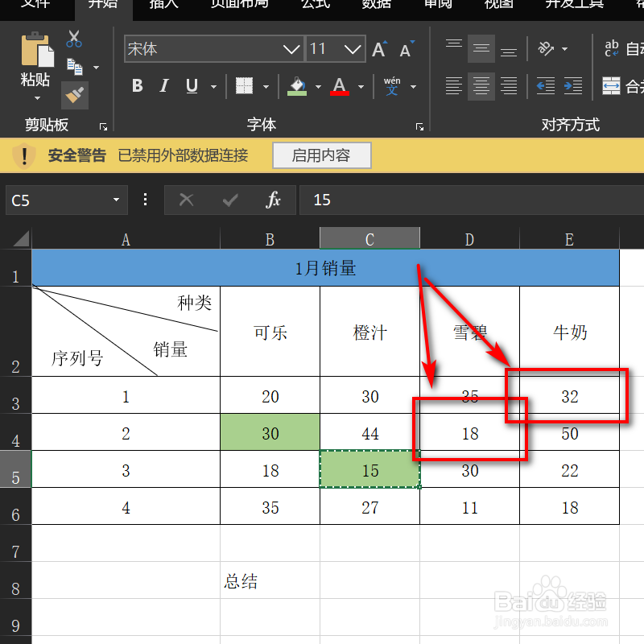This screenshot has height=644, width=644.
Task: Open the 公式 ribbon tab
Action: [x=314, y=5]
